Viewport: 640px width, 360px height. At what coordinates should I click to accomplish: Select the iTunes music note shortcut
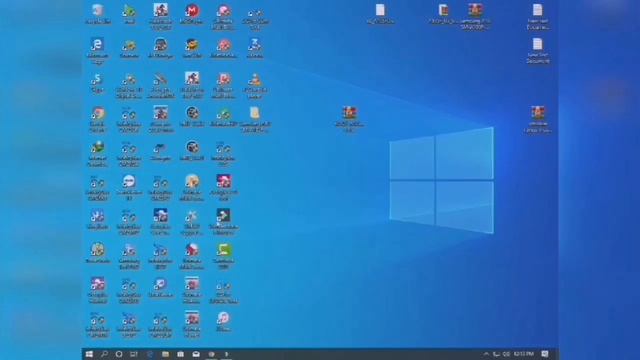[x=223, y=321]
